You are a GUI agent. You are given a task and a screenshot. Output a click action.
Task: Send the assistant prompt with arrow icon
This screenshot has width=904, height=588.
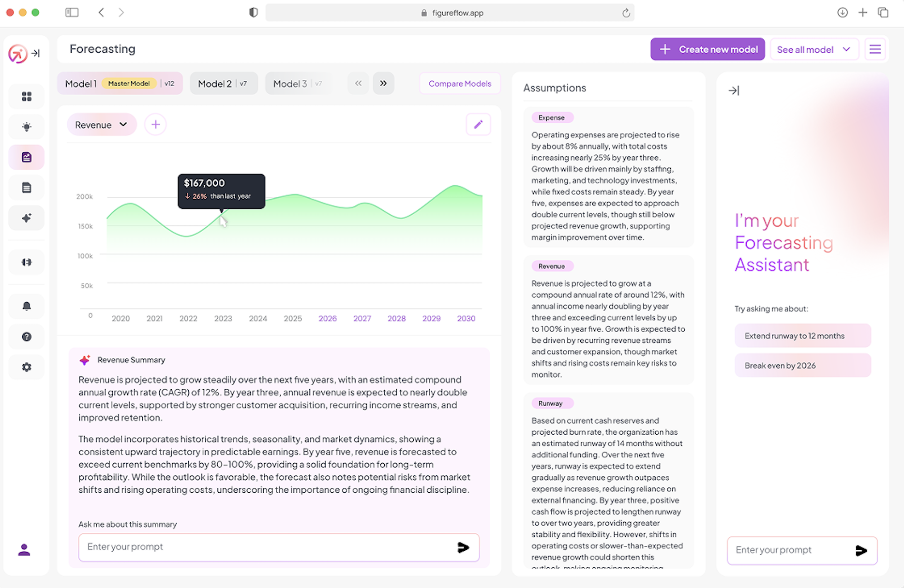click(x=861, y=550)
